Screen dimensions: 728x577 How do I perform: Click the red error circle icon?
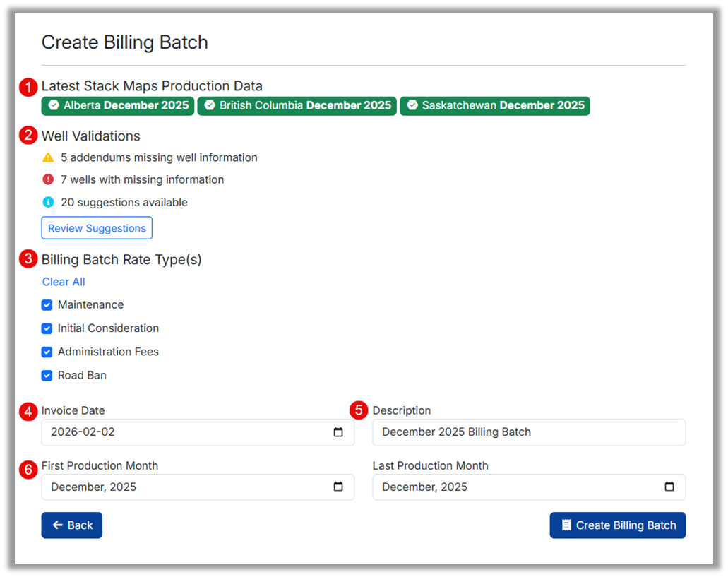[48, 179]
